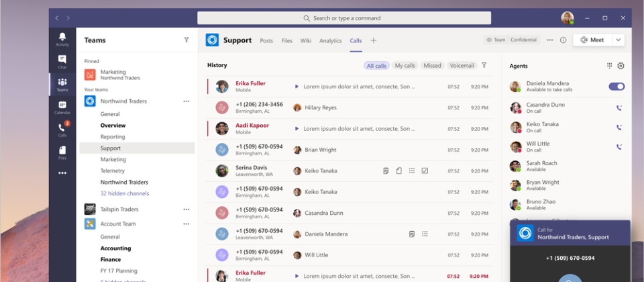Open the Overview channel
Screen dimensions: 644x282
[113, 126]
